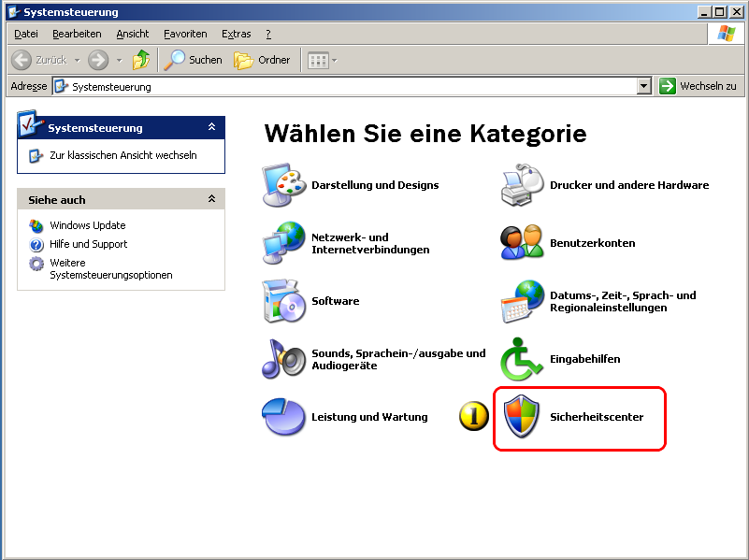Click the Sicherheitscenter shield icon
This screenshot has height=560, width=749.
522,417
